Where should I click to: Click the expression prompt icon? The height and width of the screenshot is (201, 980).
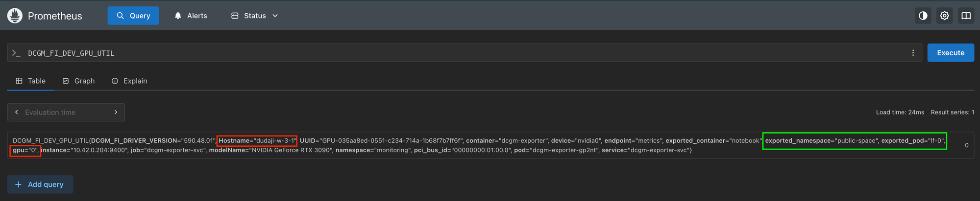(17, 53)
